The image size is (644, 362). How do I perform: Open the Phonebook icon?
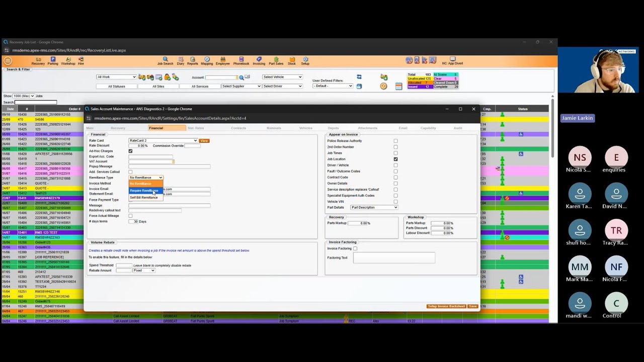[241, 61]
